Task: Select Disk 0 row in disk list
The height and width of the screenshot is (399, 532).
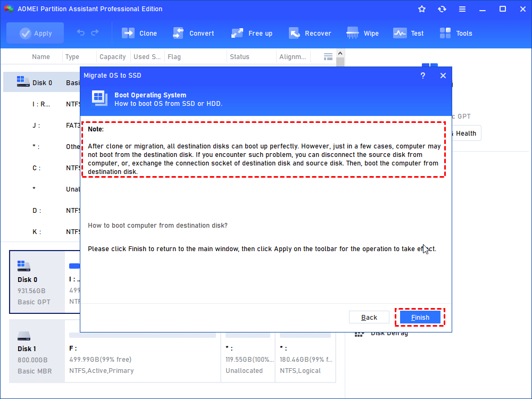Action: [41, 82]
